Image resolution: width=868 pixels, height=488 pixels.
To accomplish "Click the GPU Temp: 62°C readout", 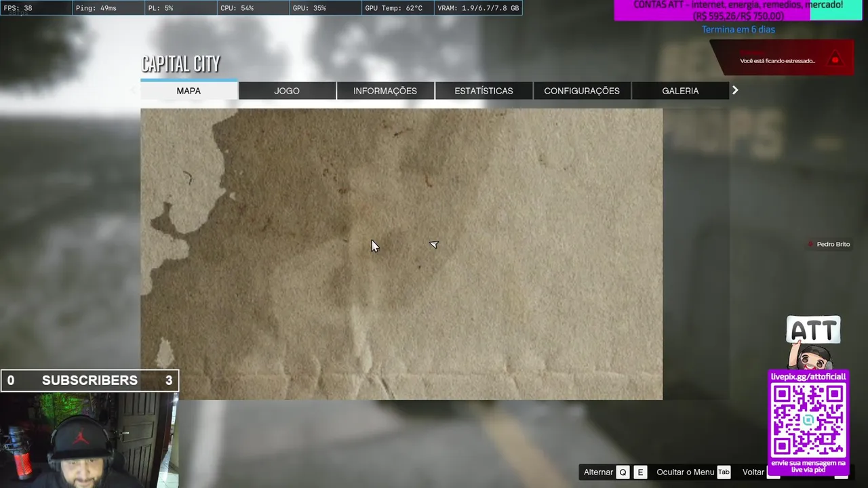I will point(397,8).
